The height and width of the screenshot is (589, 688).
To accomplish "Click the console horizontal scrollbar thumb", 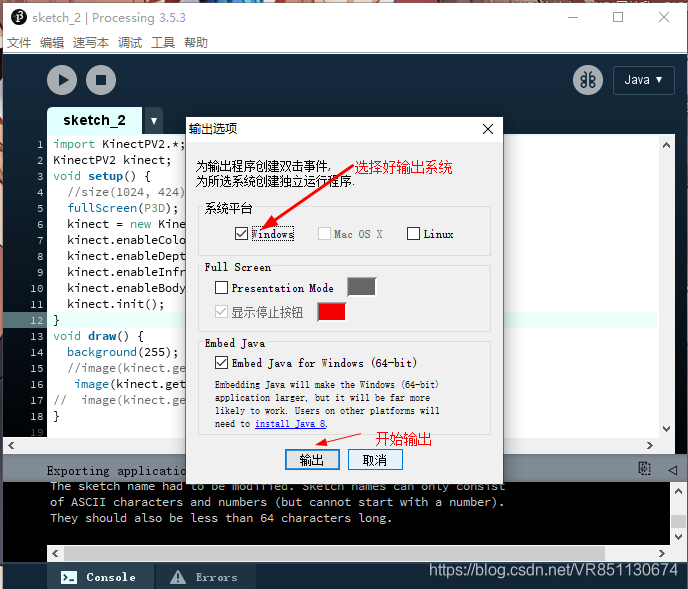I will (x=334, y=553).
